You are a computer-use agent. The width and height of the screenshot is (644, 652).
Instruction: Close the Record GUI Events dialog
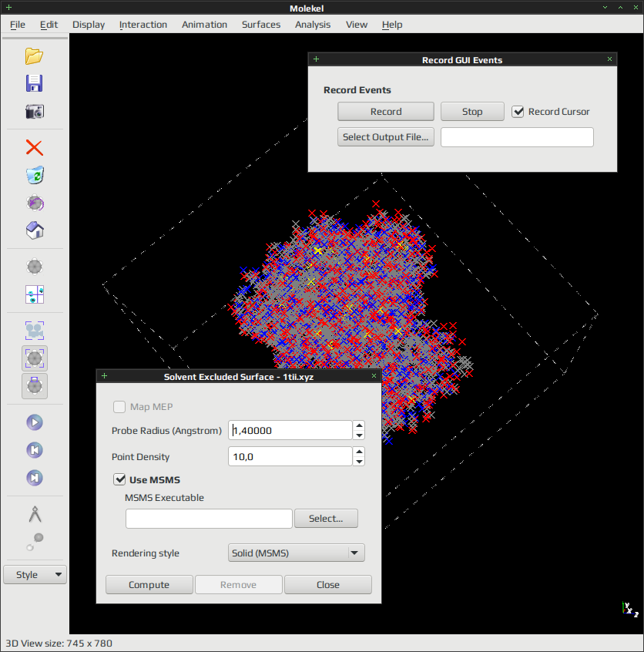click(609, 59)
